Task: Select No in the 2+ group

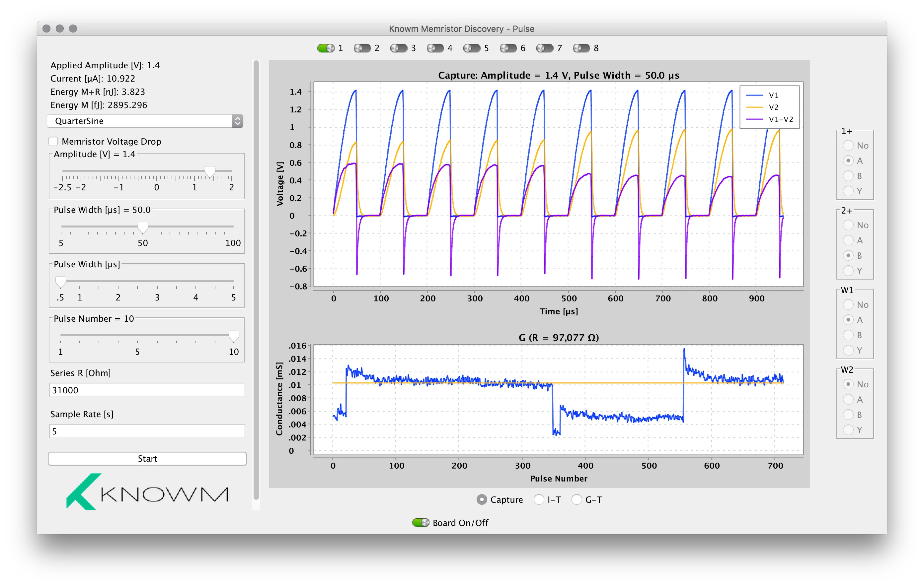Action: (848, 225)
